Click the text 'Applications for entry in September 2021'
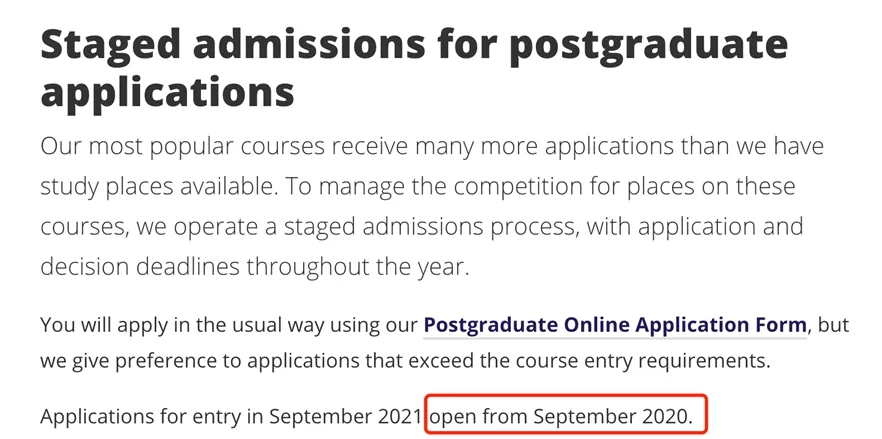This screenshot has height=439, width=882. click(231, 414)
